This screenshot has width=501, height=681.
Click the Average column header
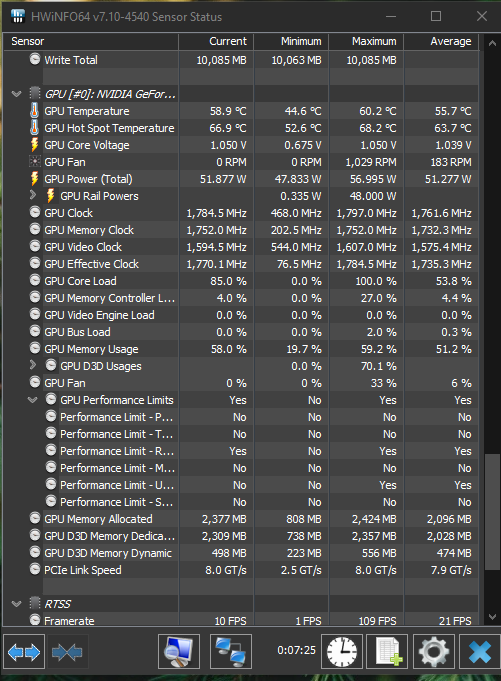[441, 41]
